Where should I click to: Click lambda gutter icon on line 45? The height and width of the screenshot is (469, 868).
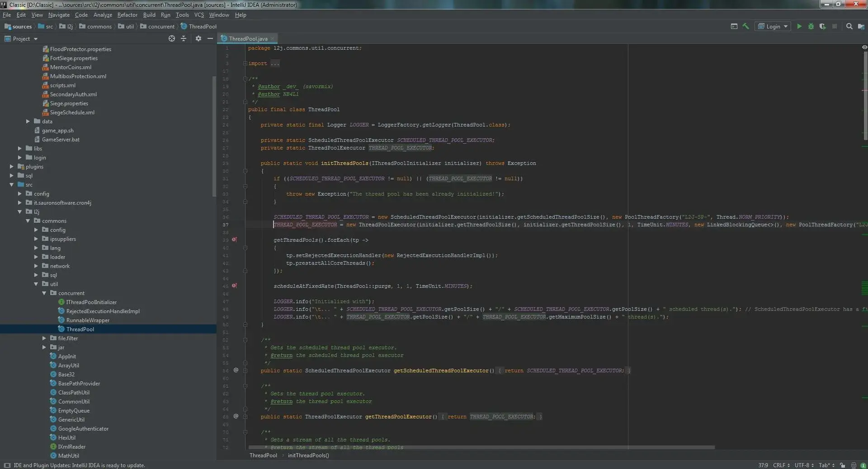tap(234, 286)
